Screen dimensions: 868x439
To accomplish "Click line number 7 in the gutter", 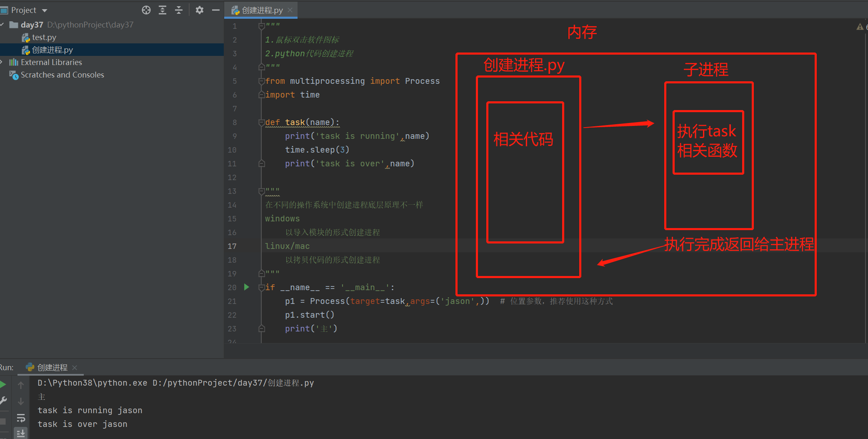I will [x=235, y=108].
